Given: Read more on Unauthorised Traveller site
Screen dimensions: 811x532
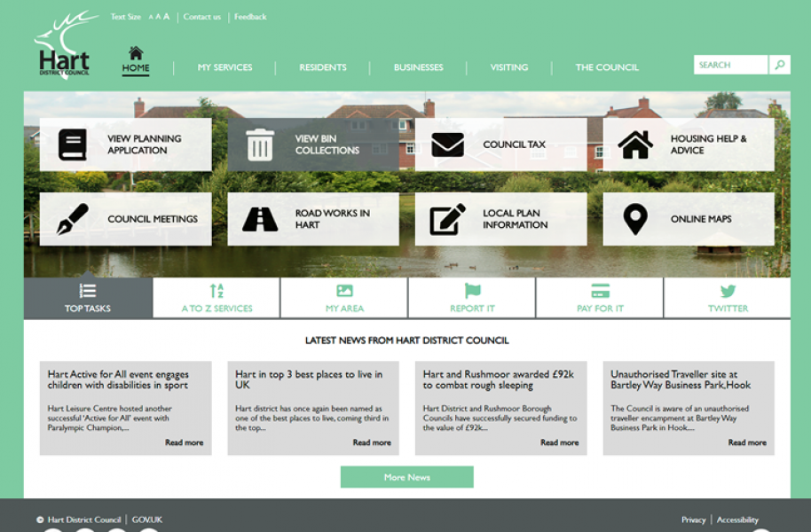Looking at the screenshot, I should pos(747,442).
